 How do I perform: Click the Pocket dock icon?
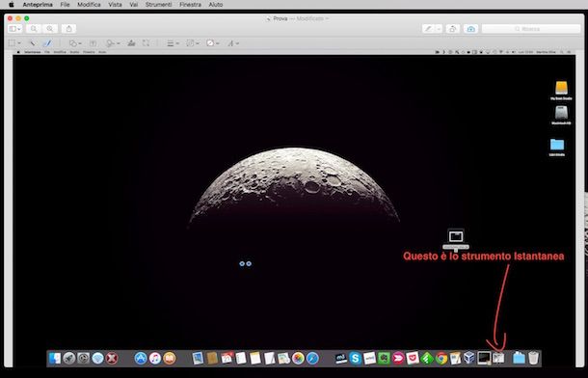pyautogui.click(x=413, y=358)
